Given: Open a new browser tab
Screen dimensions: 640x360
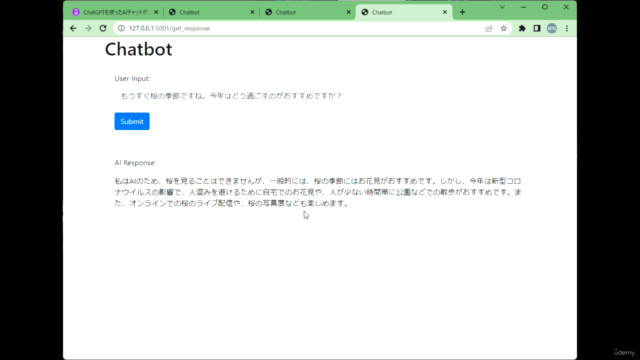Looking at the screenshot, I should 462,12.
